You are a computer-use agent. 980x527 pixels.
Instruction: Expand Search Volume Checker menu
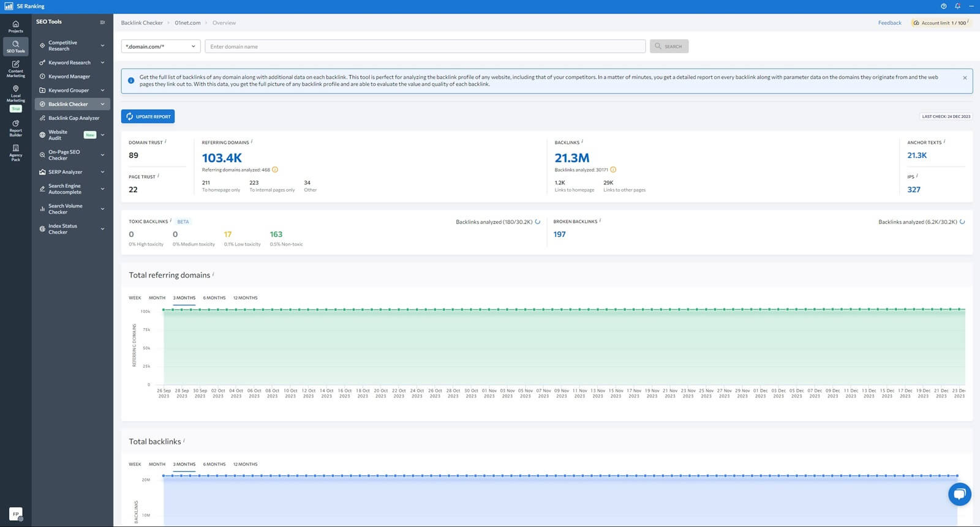point(102,209)
